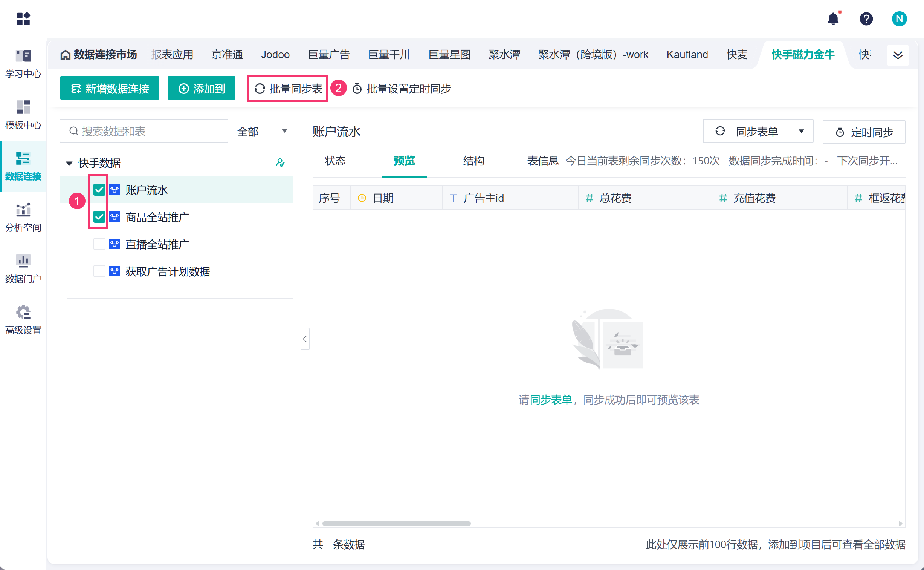This screenshot has height=570, width=924.
Task: Open the 同步表单 dropdown arrow
Action: coord(801,131)
